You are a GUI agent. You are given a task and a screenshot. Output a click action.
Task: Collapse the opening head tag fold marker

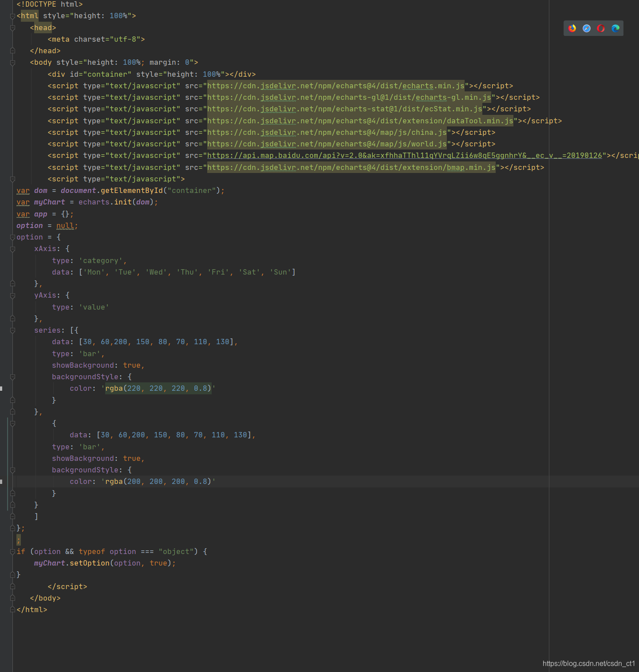click(12, 28)
